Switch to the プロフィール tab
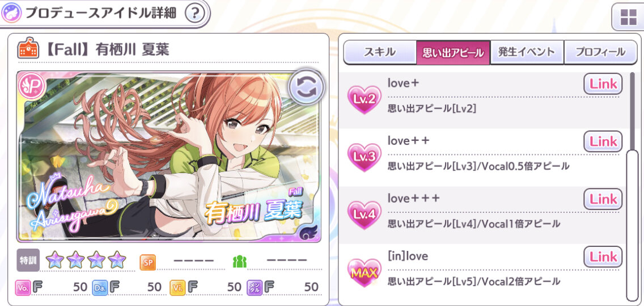644x306 pixels. pyautogui.click(x=600, y=52)
